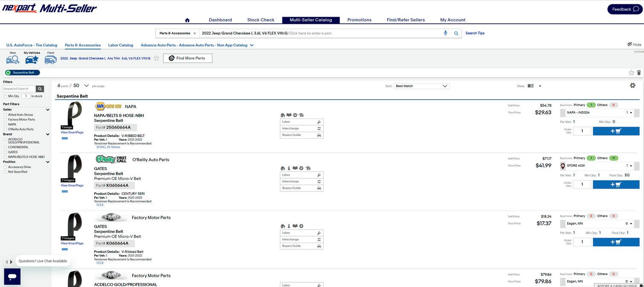Viewport: 644px width, 287px height.
Task: Activate the microphone voice search
Action: (445, 33)
